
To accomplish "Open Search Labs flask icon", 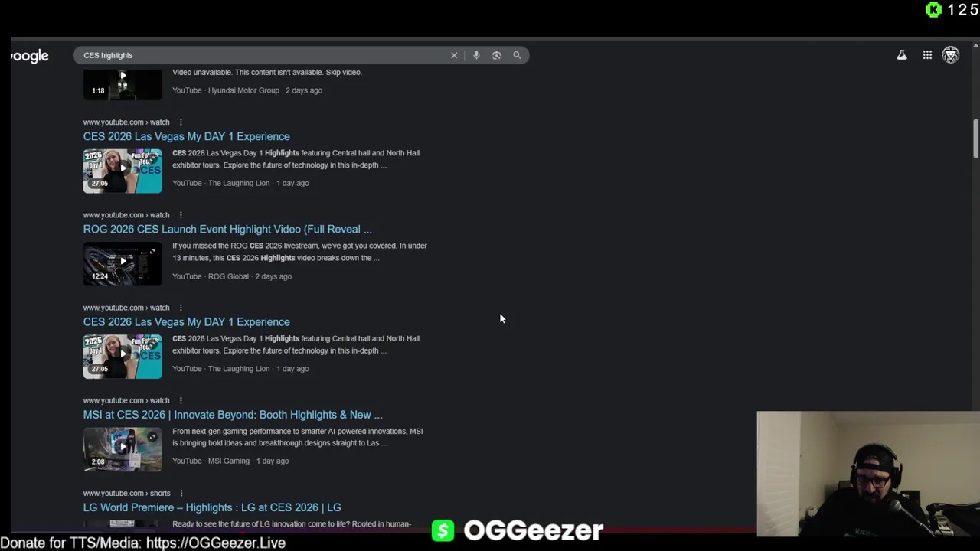I will pyautogui.click(x=902, y=55).
